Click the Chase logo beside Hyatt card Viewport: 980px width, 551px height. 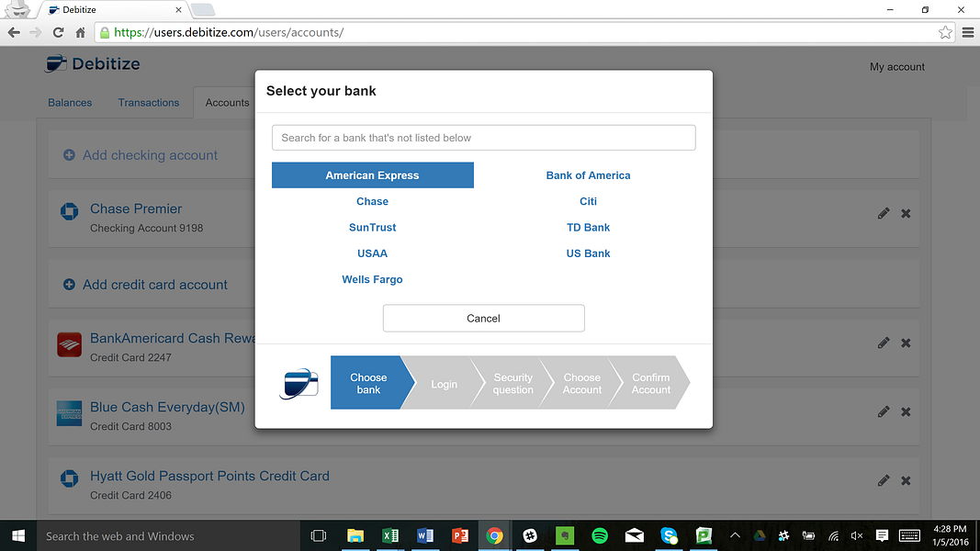point(70,478)
